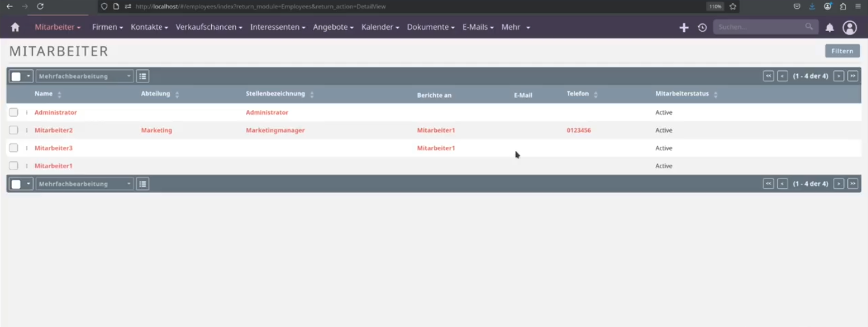Open the user profile avatar menu
The width and height of the screenshot is (868, 327).
click(850, 27)
